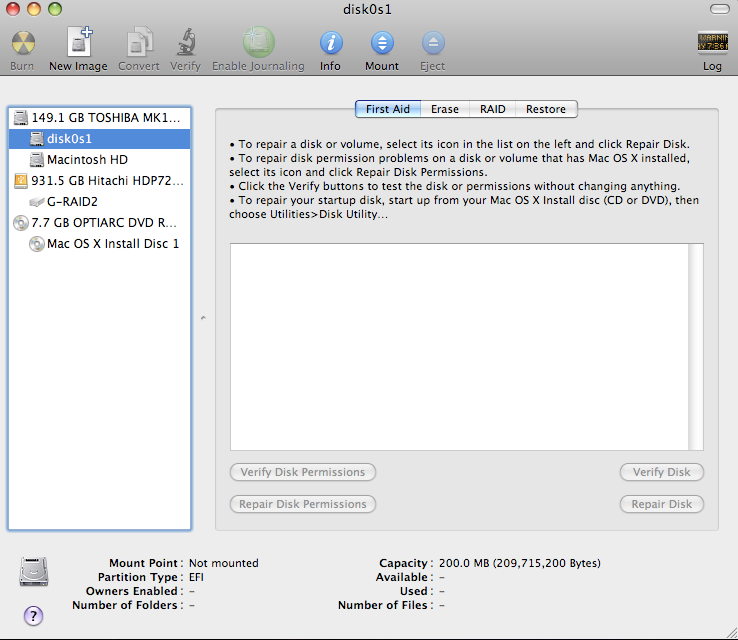Click the '200.0 MB (209,715,200 Bytes)' capacity value
The width and height of the screenshot is (738, 640).
[520, 563]
